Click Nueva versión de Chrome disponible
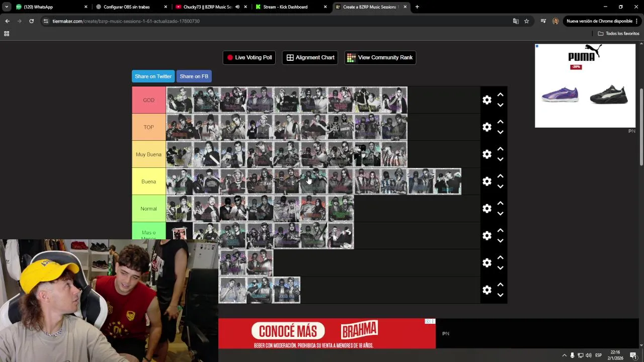 599,21
